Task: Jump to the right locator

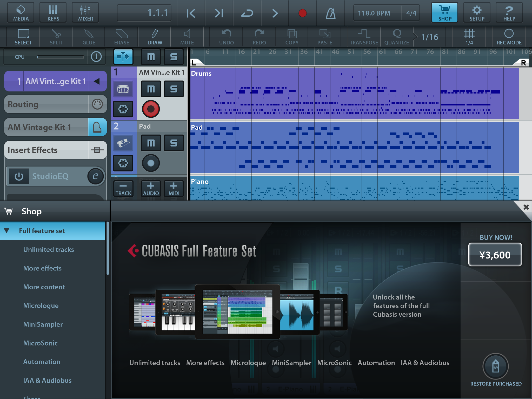Action: [219, 13]
